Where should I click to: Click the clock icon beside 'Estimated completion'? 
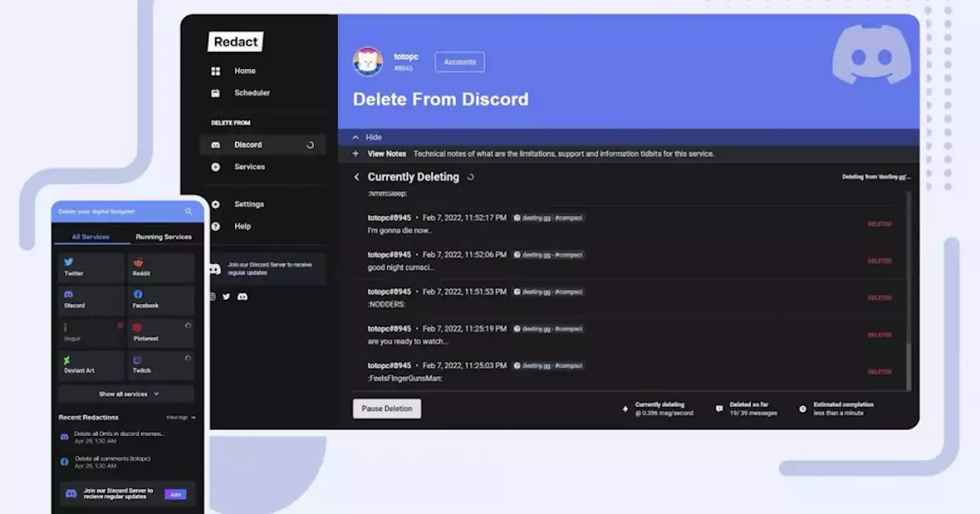[802, 409]
